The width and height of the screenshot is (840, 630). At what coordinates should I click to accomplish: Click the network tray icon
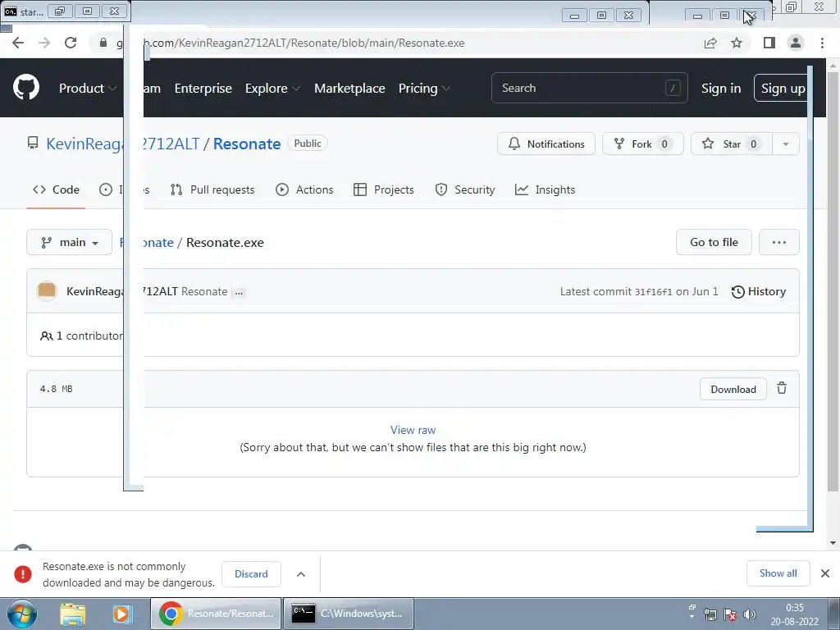tap(710, 614)
